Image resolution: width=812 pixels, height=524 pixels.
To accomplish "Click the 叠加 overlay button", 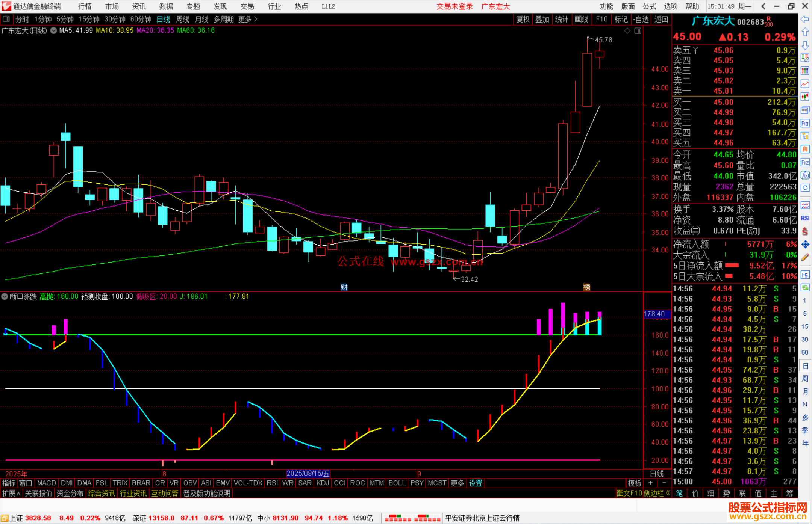I will [x=542, y=19].
